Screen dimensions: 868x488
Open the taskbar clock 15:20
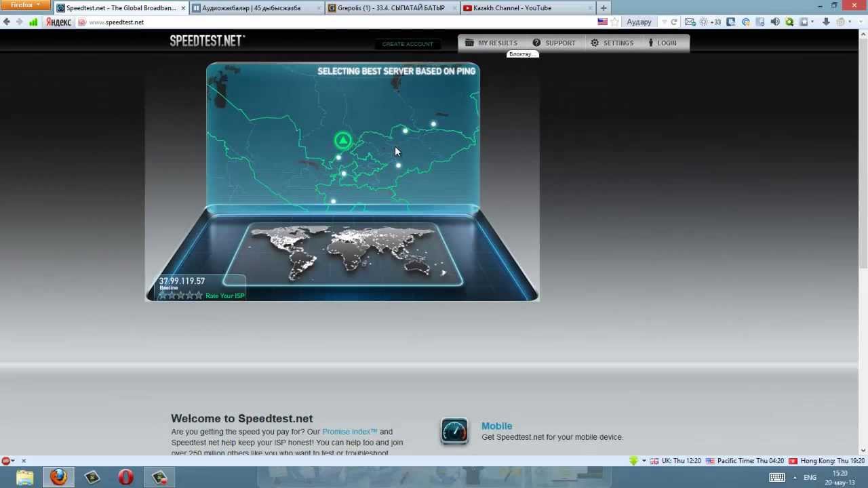tap(840, 478)
